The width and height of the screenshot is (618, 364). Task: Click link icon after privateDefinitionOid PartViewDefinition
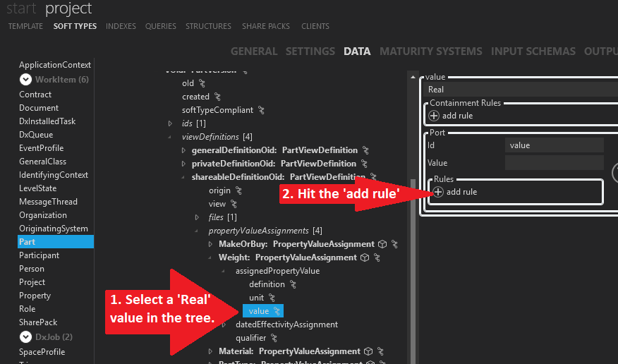click(364, 164)
